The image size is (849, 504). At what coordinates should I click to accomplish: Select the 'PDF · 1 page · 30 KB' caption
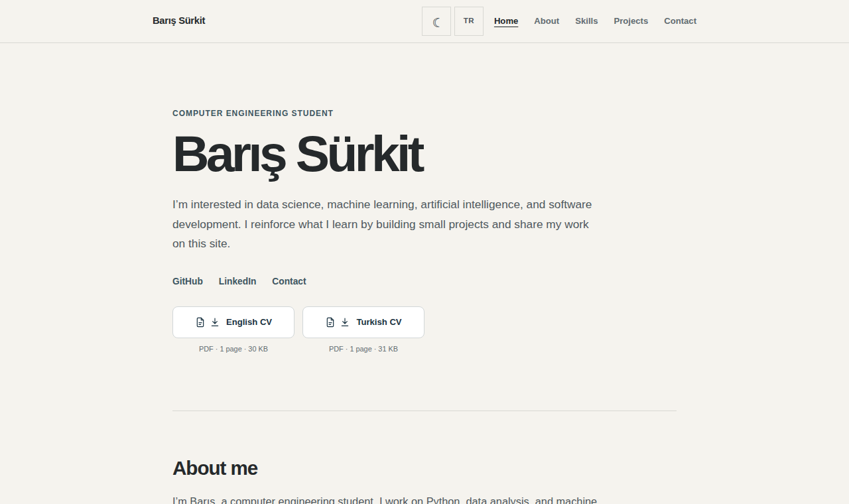click(233, 349)
